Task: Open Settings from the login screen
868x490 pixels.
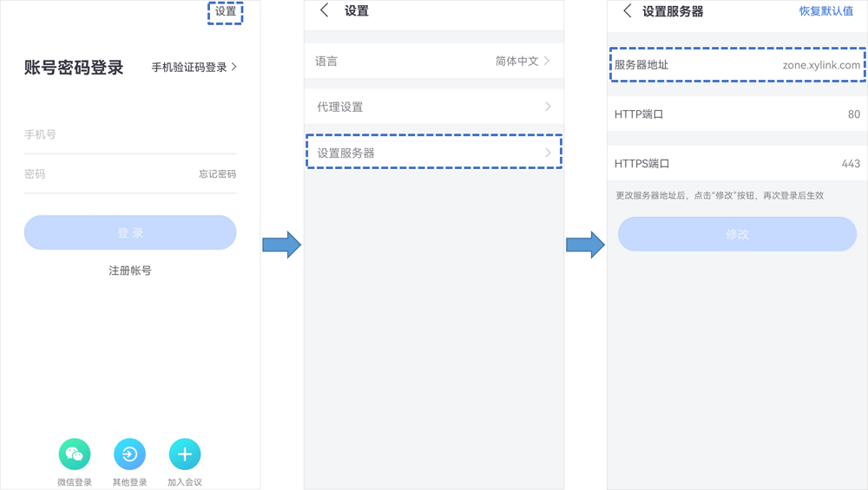Action: coord(225,11)
